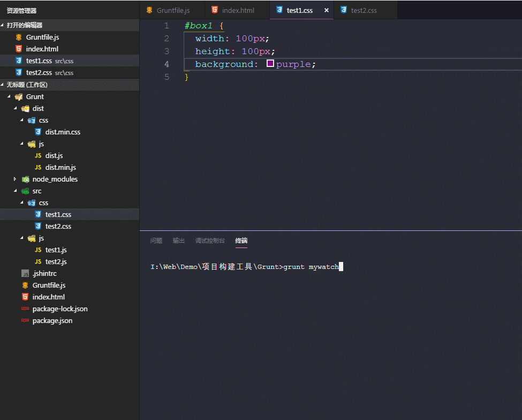
Task: Click the purple color swatch in editor
Action: click(x=270, y=64)
